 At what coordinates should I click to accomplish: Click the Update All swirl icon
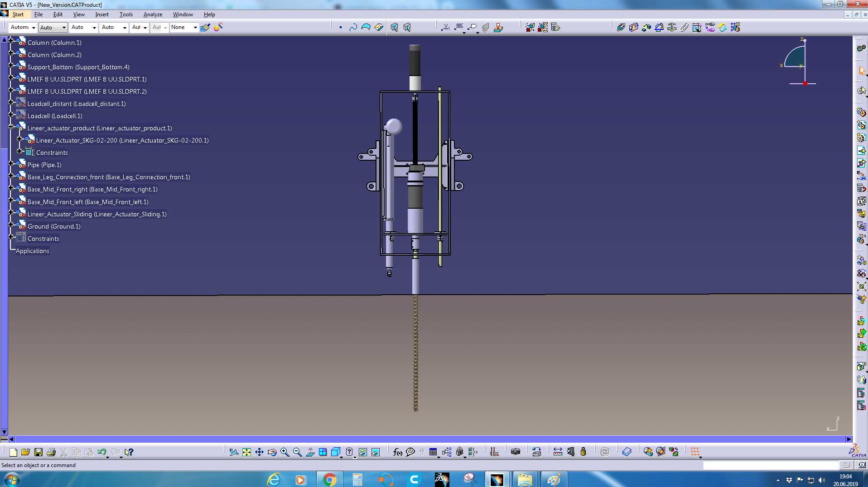605,452
